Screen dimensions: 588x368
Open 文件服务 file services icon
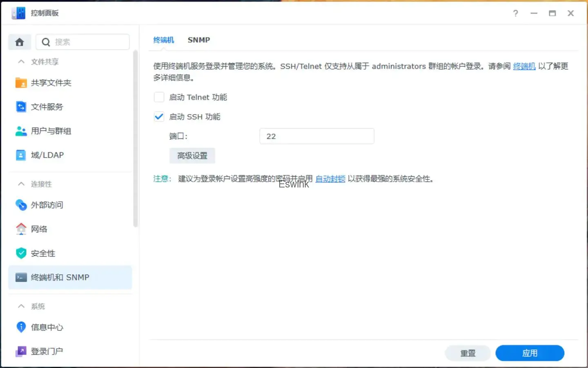tap(21, 107)
